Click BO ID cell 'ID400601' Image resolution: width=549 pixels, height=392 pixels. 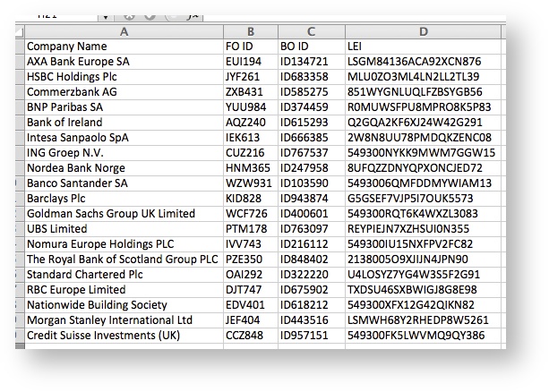(312, 214)
